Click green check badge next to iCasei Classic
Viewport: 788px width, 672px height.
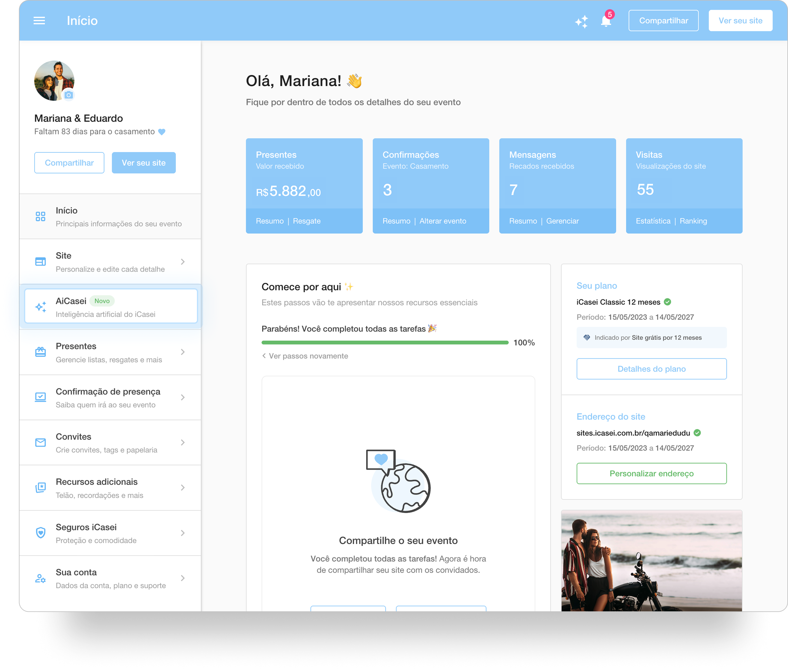coord(667,302)
